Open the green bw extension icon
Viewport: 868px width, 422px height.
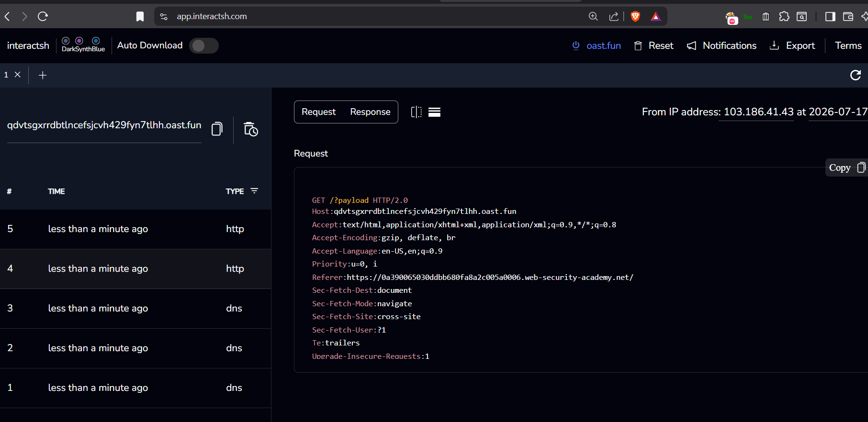748,17
